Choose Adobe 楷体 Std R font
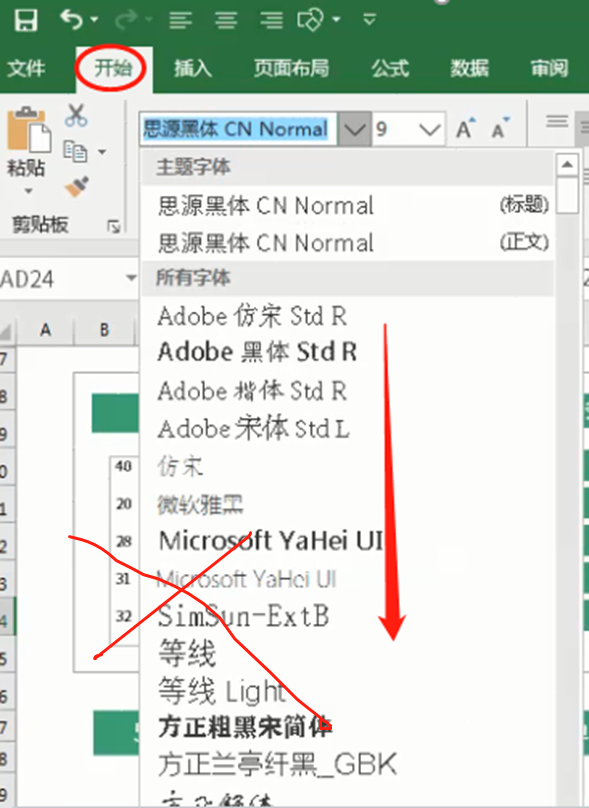Viewport: 589px width, 808px height. coord(348,391)
